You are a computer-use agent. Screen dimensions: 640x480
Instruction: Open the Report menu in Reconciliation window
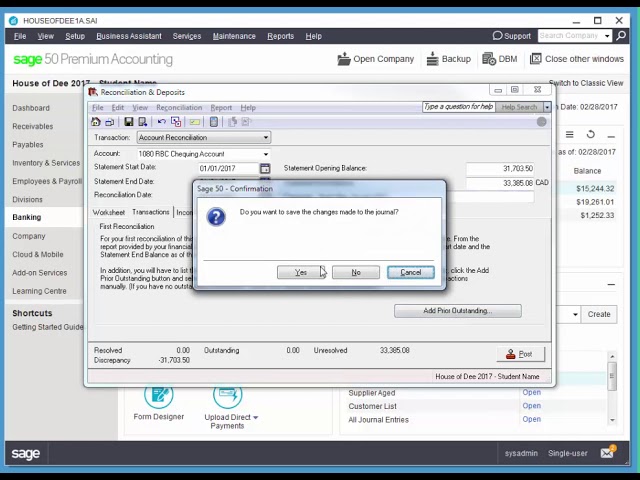tap(221, 108)
